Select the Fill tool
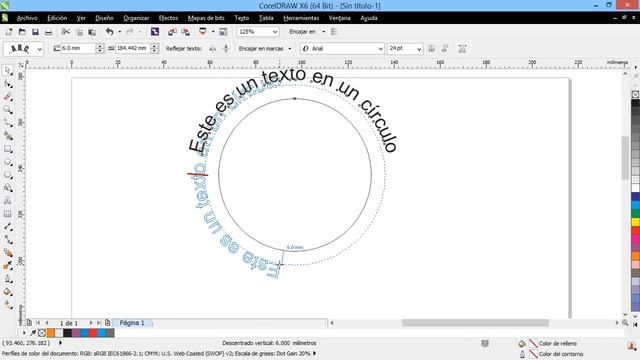640x360 pixels. point(7,292)
